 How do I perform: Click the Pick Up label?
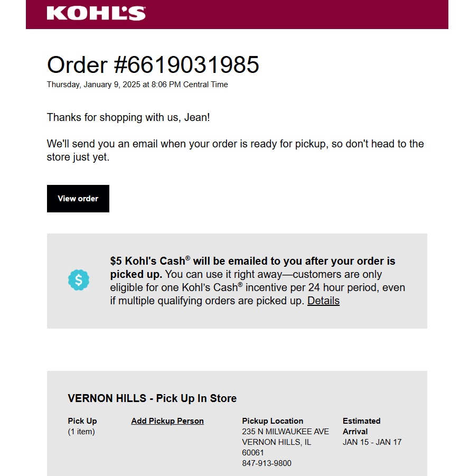pyautogui.click(x=82, y=421)
